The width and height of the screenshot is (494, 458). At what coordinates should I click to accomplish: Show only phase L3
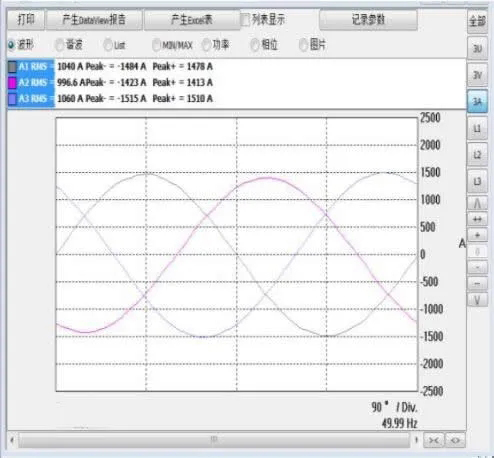click(x=477, y=181)
